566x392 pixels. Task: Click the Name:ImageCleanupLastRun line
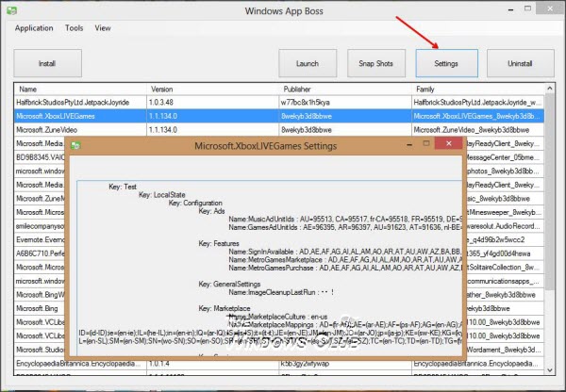[x=281, y=292]
